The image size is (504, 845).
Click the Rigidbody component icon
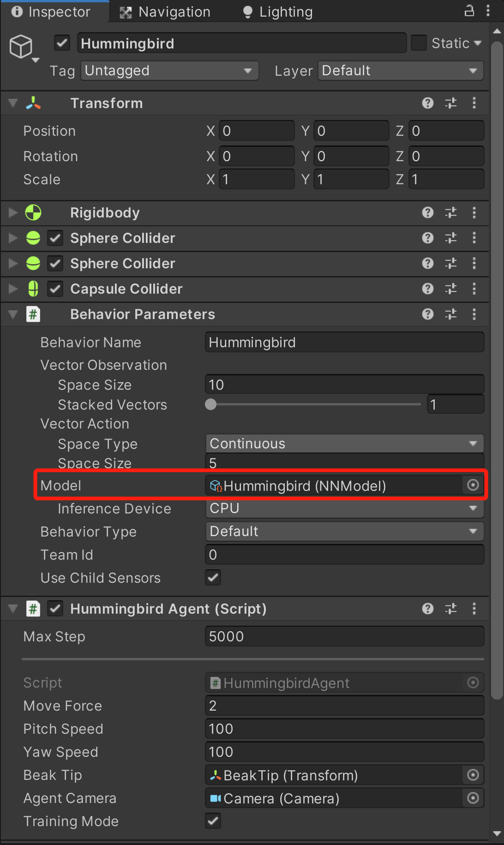tap(33, 212)
